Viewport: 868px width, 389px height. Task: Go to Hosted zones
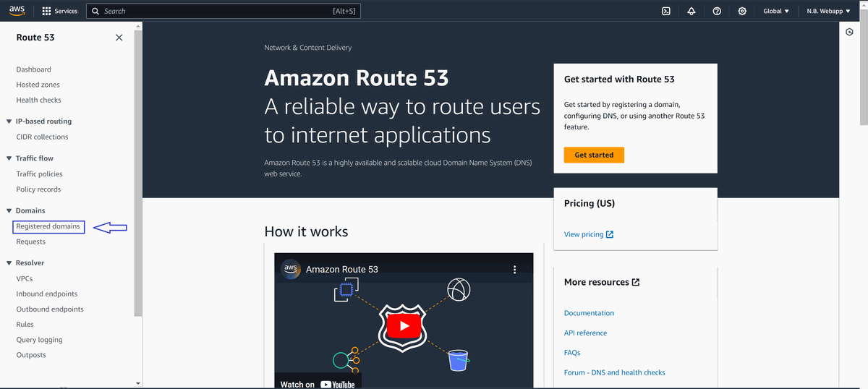tap(38, 85)
